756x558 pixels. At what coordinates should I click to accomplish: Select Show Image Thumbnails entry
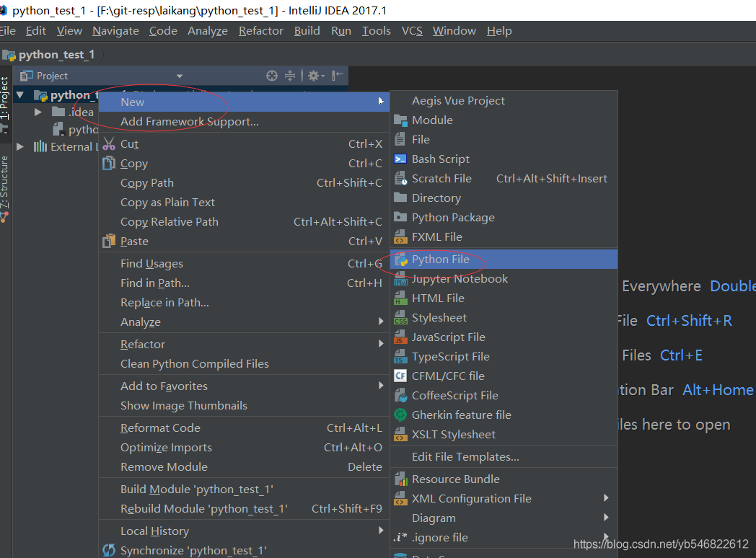(x=244, y=406)
